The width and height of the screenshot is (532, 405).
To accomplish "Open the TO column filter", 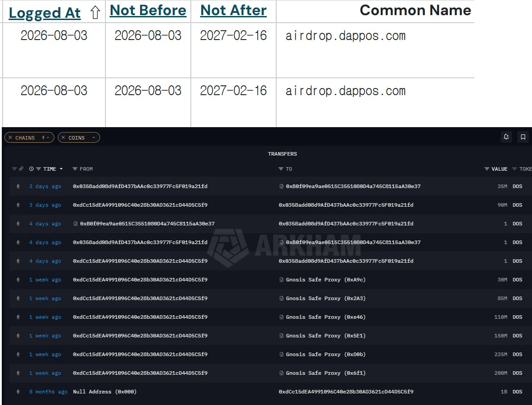I will pyautogui.click(x=281, y=168).
